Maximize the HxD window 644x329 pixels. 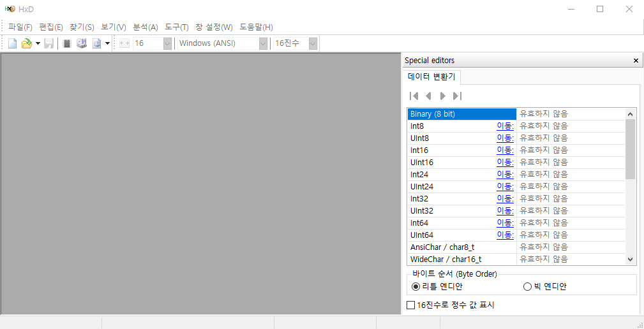click(x=600, y=9)
